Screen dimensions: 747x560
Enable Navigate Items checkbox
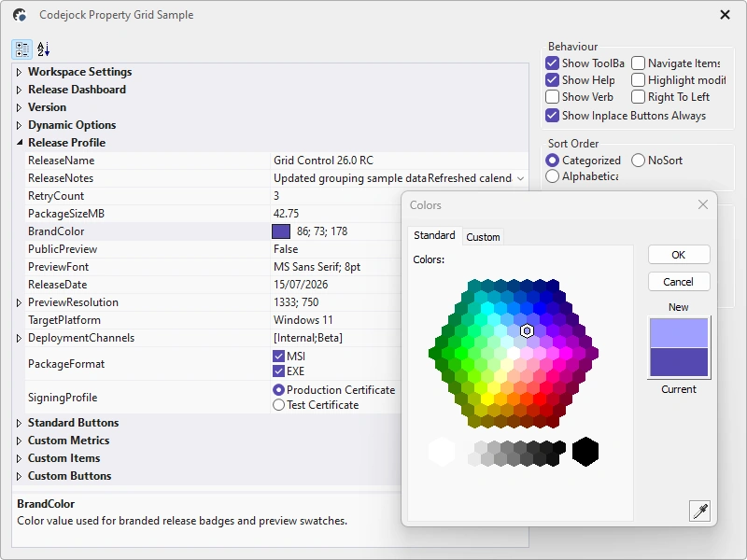[x=638, y=63]
